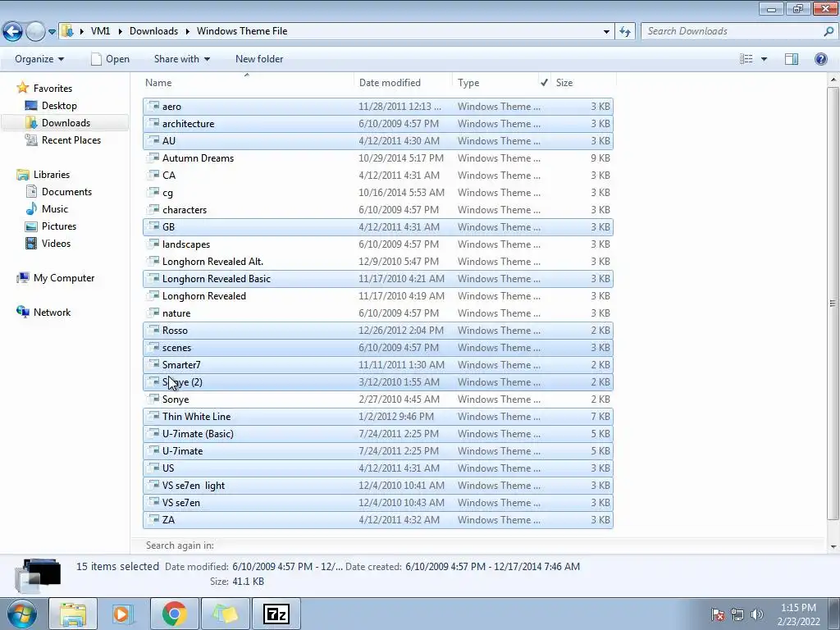The height and width of the screenshot is (630, 840).
Task: Click the Thin White Line file icon
Action: coord(153,416)
